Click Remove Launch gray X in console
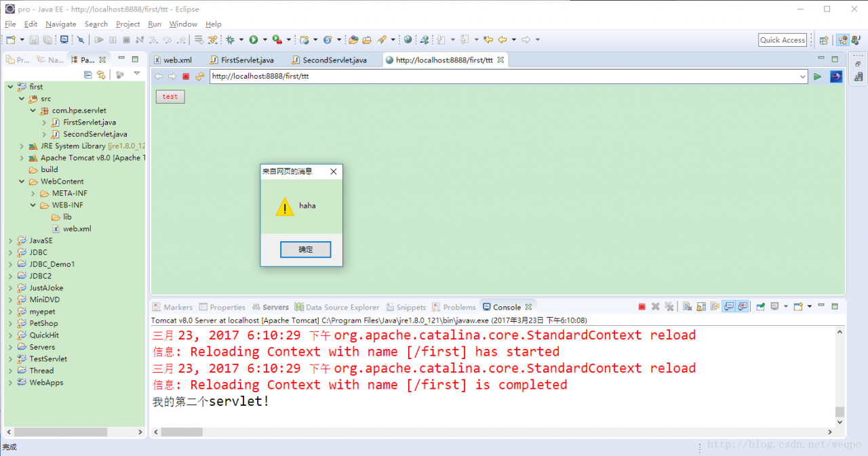 click(656, 307)
